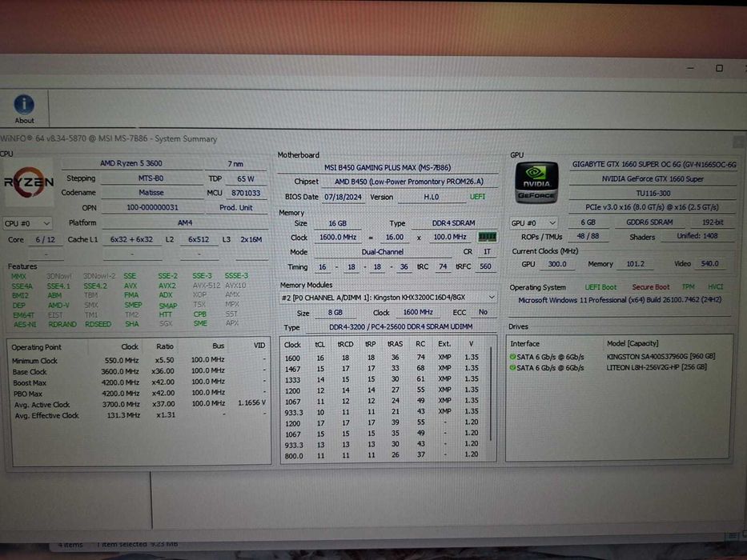Viewport: 747px width, 560px height.
Task: Click the second SATA drive status icon
Action: [512, 368]
